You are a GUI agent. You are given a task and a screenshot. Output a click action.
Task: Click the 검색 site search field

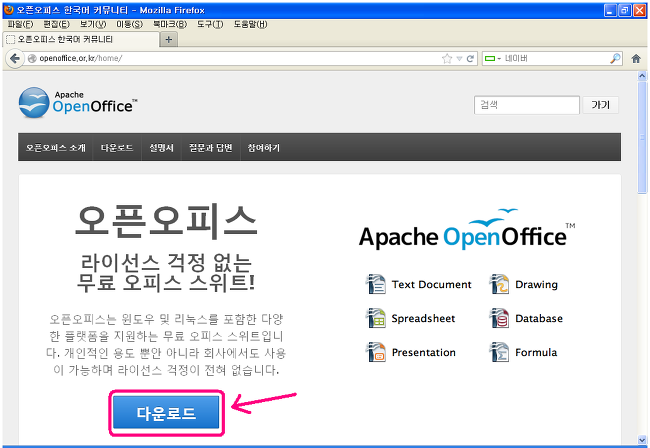(527, 105)
